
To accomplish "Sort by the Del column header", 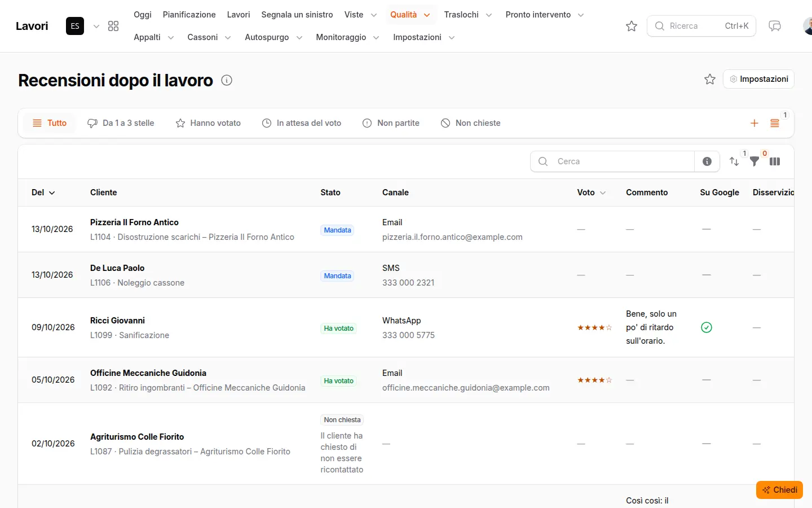I will pos(43,192).
